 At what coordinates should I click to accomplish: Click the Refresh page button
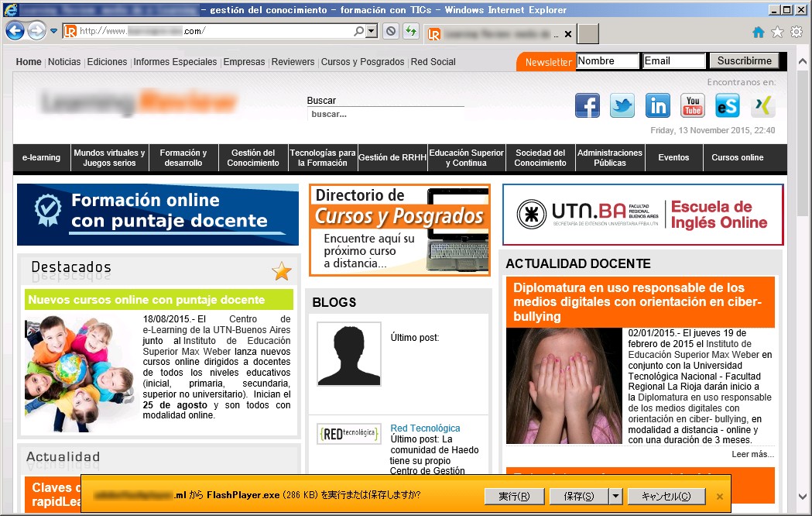(411, 31)
